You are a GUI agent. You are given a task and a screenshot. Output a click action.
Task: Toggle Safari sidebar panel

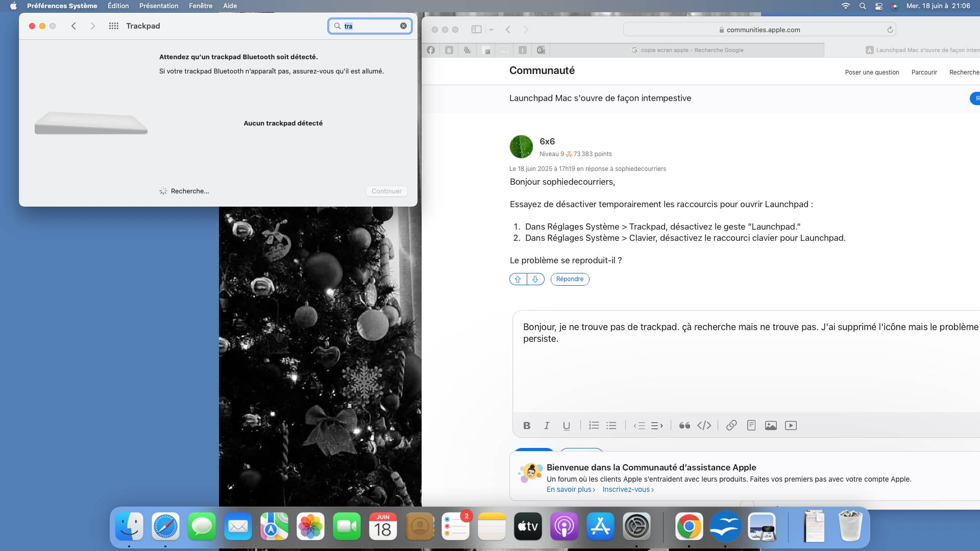click(x=476, y=30)
